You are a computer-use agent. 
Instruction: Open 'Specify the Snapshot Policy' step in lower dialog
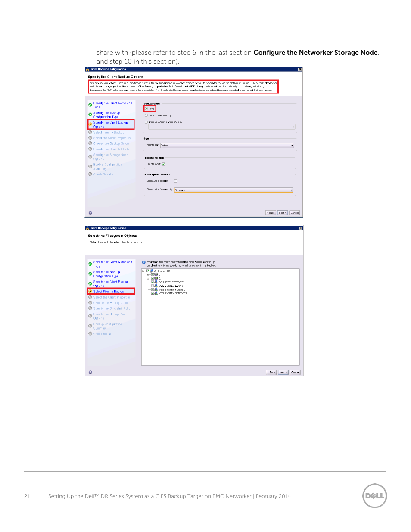click(x=112, y=308)
